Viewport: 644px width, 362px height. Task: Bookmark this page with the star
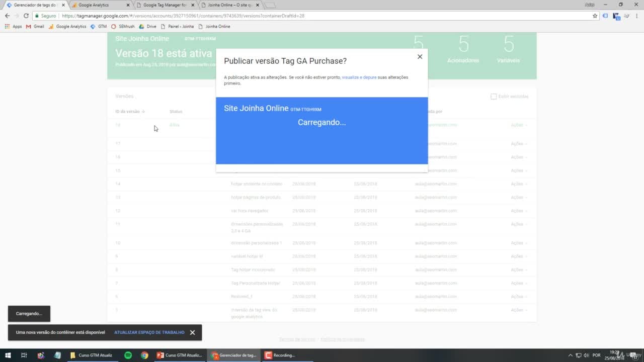click(x=595, y=16)
